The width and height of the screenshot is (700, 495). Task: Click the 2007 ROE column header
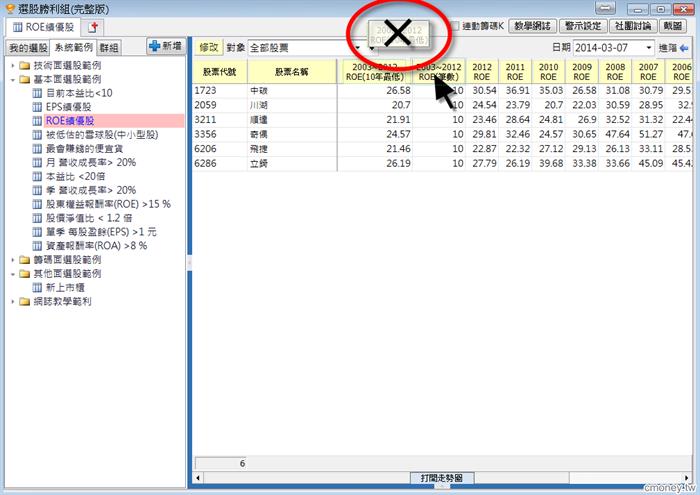click(x=648, y=71)
